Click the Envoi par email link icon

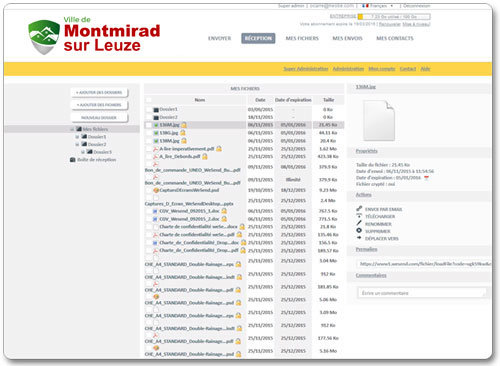coord(359,209)
